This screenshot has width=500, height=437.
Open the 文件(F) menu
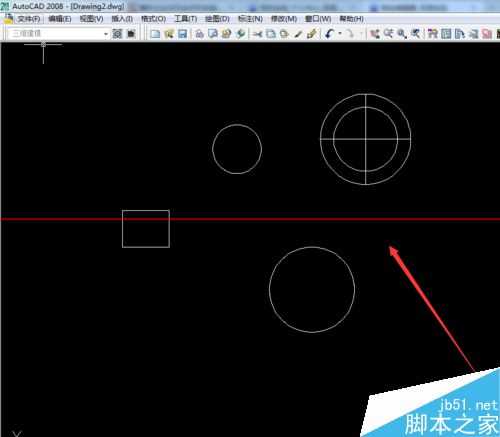[x=29, y=19]
